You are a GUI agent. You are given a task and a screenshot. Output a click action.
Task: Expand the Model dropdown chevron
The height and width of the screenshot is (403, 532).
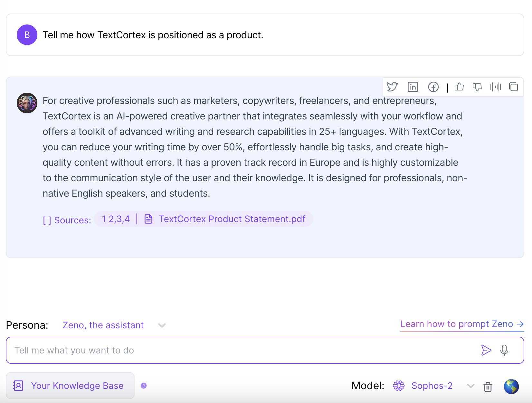click(470, 386)
